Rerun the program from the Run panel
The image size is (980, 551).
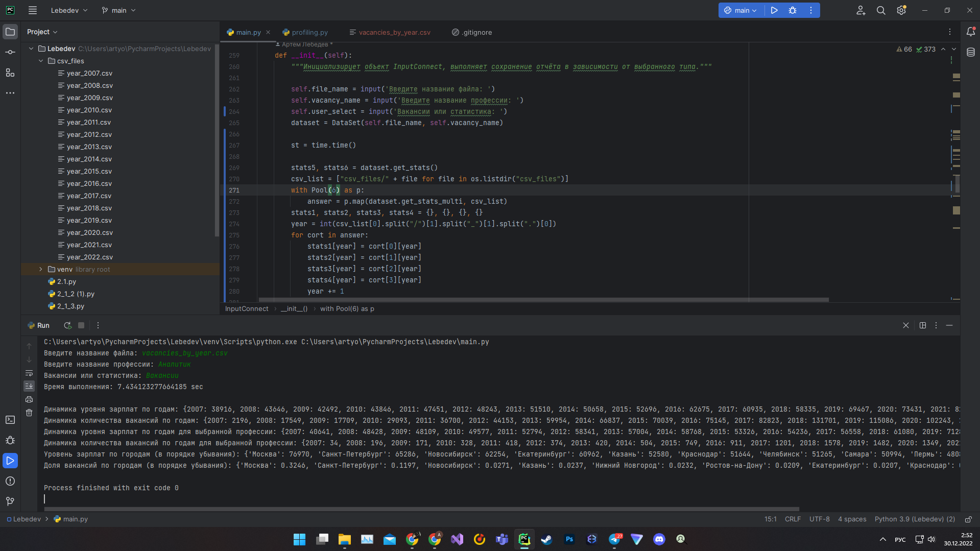67,325
